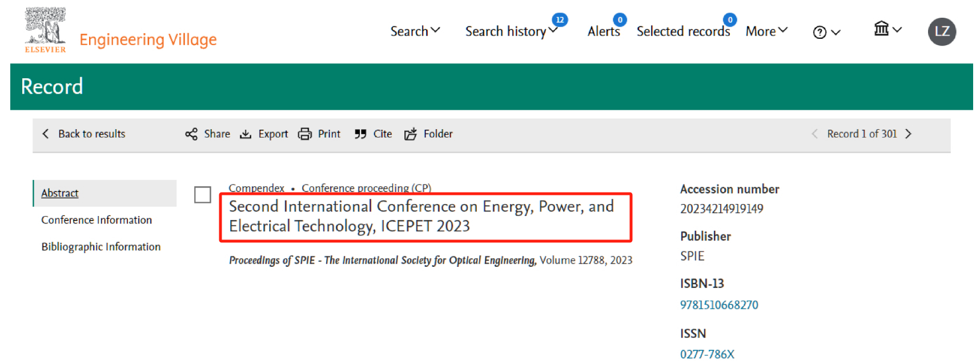This screenshot has height=364, width=980.
Task: View Selected records
Action: pos(683,31)
